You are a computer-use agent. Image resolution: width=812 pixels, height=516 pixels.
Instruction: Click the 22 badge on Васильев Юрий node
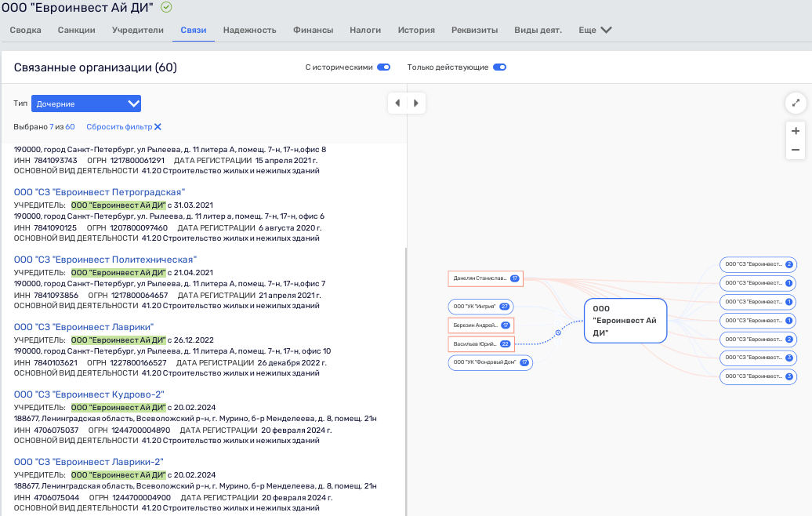click(505, 344)
